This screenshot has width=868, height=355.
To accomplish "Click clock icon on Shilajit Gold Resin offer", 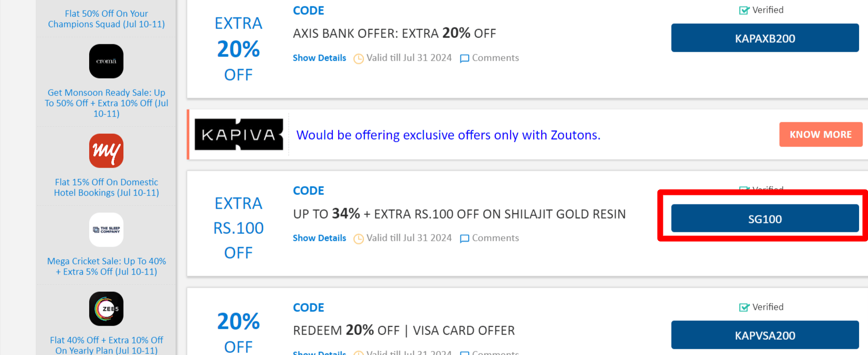I will (x=359, y=239).
